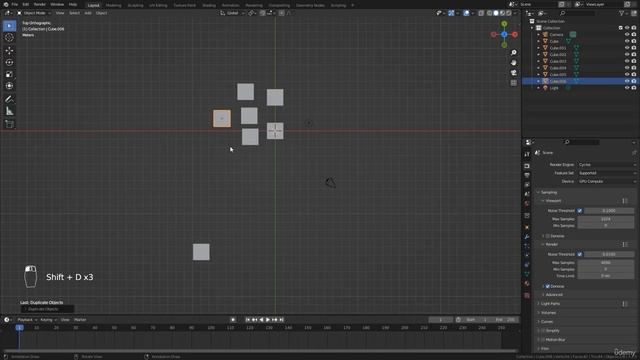Select the Transform tool

tap(9, 86)
